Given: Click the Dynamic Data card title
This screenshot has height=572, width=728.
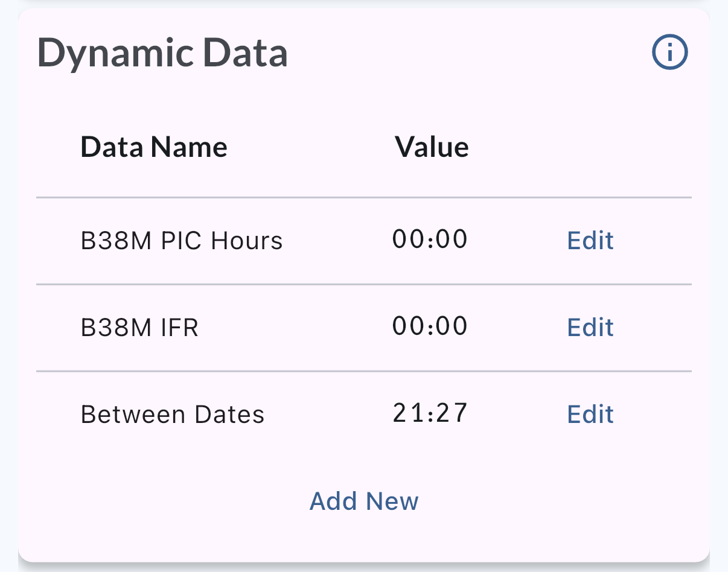Looking at the screenshot, I should (x=162, y=53).
